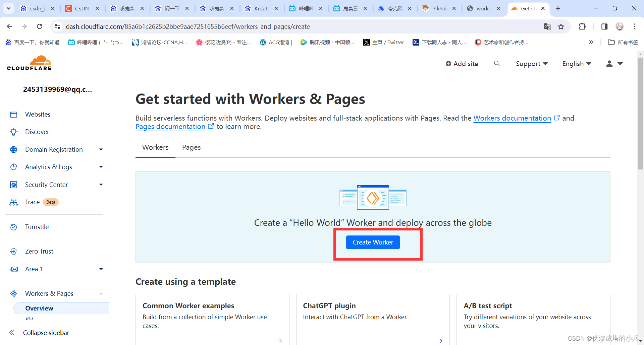Open arrow on ChatGPT plugin card
Image resolution: width=644 pixels, height=345 pixels.
(x=439, y=341)
